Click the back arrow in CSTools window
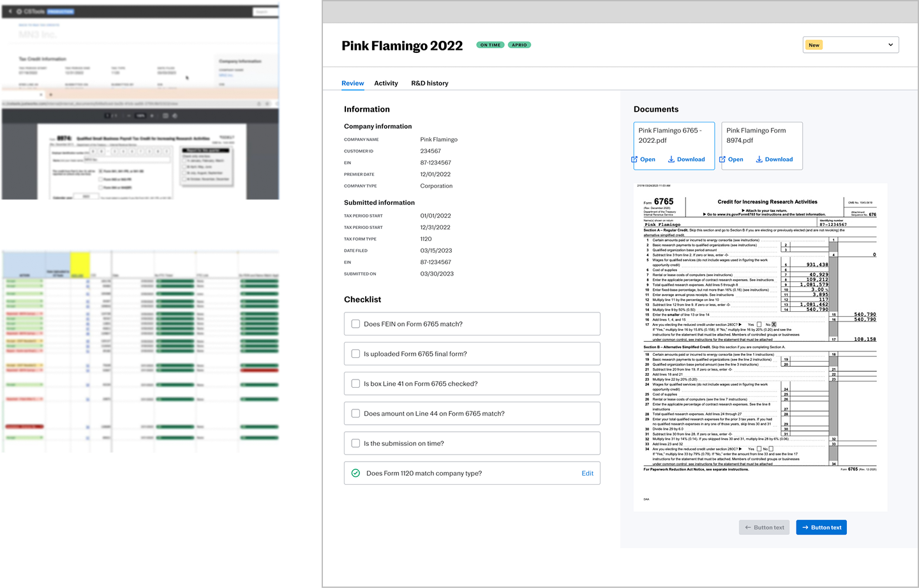This screenshot has height=588, width=919. (10, 11)
